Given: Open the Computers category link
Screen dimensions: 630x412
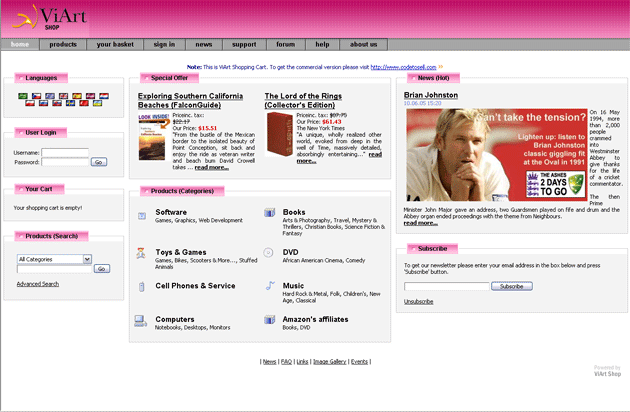Looking at the screenshot, I should (175, 319).
